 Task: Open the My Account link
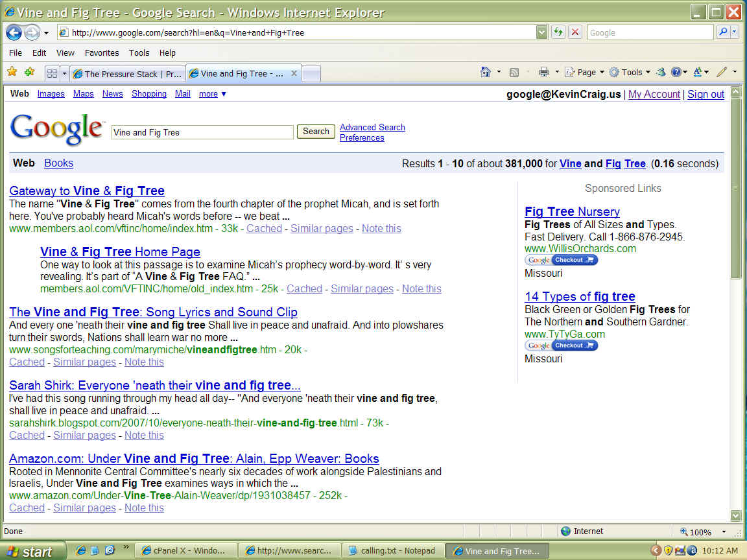click(654, 94)
